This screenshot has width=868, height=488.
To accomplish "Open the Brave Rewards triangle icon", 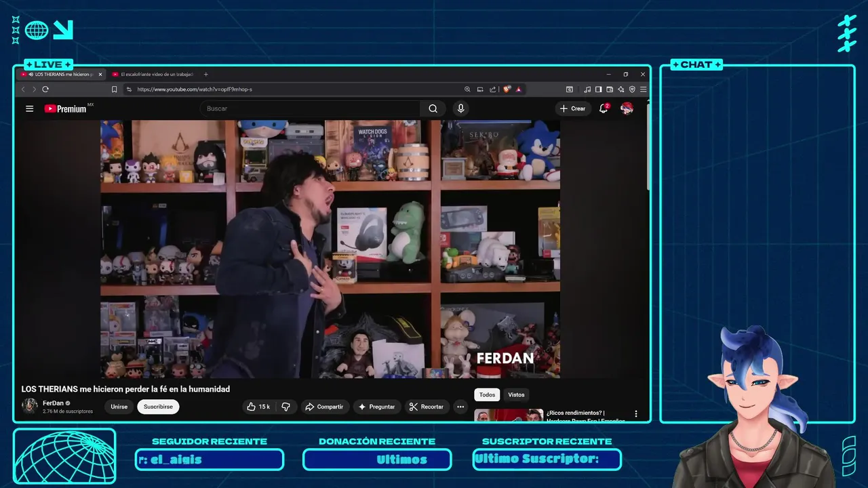I will tap(518, 89).
